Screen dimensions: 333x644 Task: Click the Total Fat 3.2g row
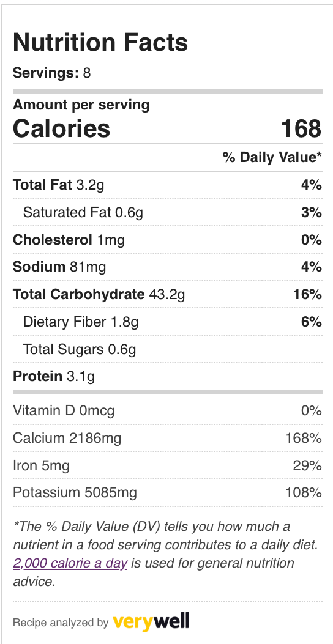coord(167,185)
